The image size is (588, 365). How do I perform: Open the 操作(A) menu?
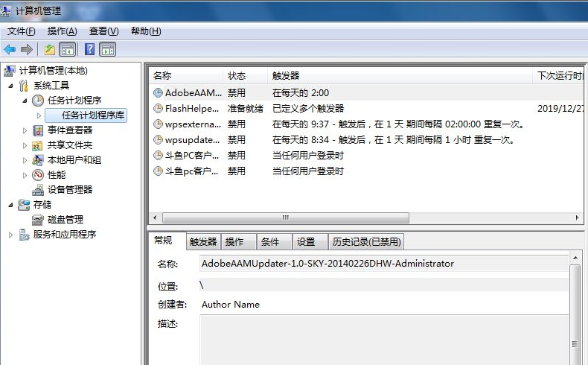pyautogui.click(x=62, y=31)
